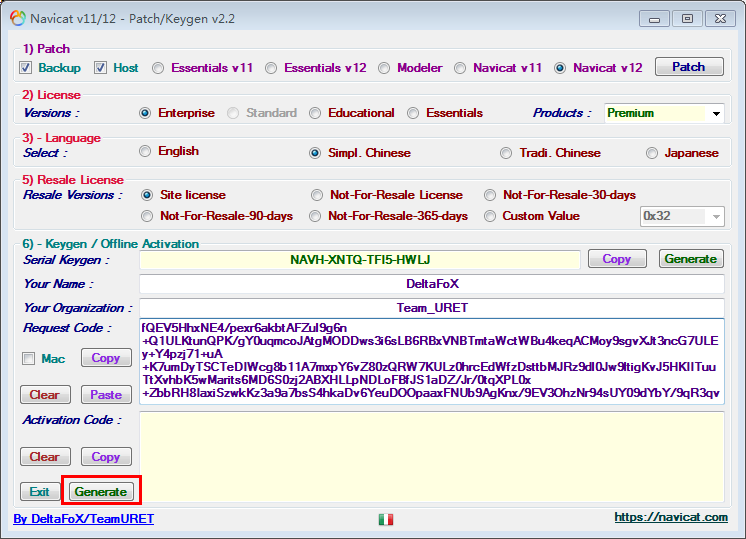The image size is (746, 539).
Task: Select Tradi. Chinese as the language
Action: [506, 153]
